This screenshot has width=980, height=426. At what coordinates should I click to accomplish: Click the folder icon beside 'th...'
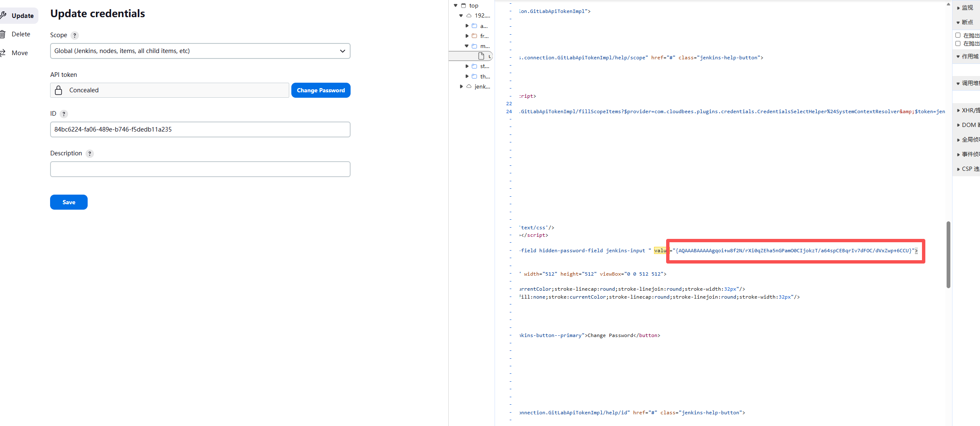tap(474, 76)
